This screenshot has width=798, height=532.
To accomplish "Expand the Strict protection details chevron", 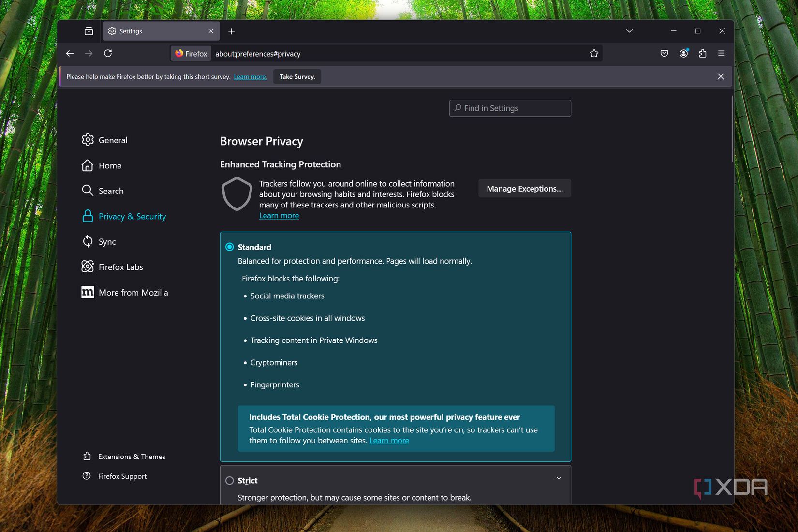I will 559,478.
